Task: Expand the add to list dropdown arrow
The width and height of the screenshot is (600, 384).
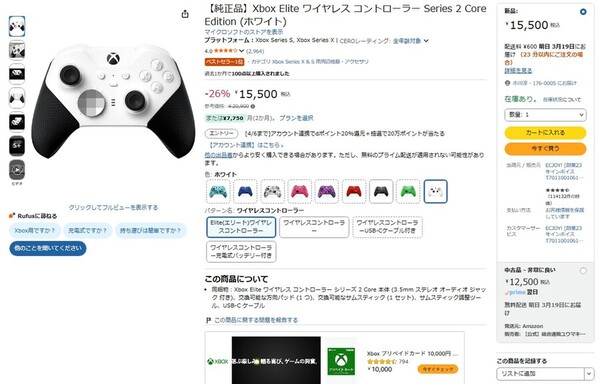Action: [x=589, y=374]
